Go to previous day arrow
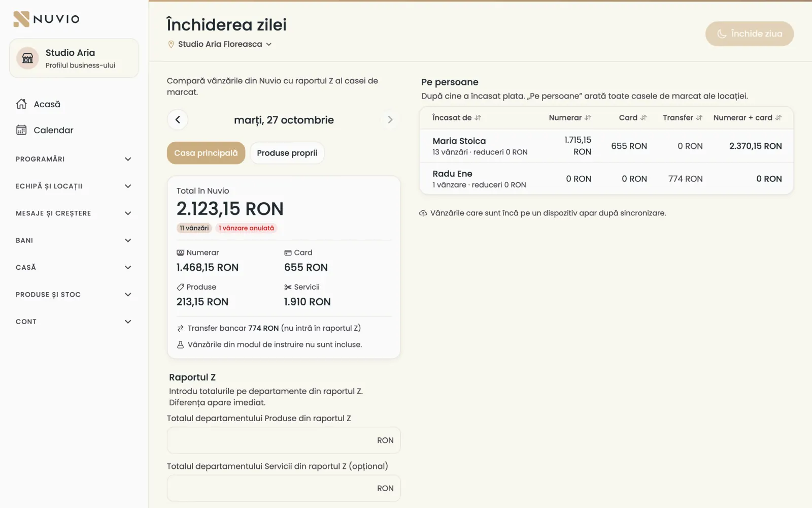Screen dimensions: 812x508 pyautogui.click(x=178, y=120)
